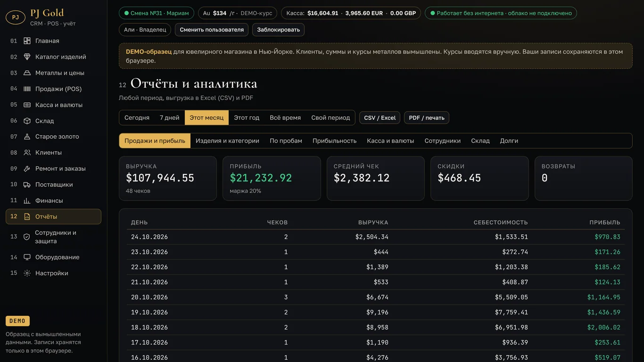Click the Металлы и цены ingot icon
This screenshot has width=644, height=362.
27,73
